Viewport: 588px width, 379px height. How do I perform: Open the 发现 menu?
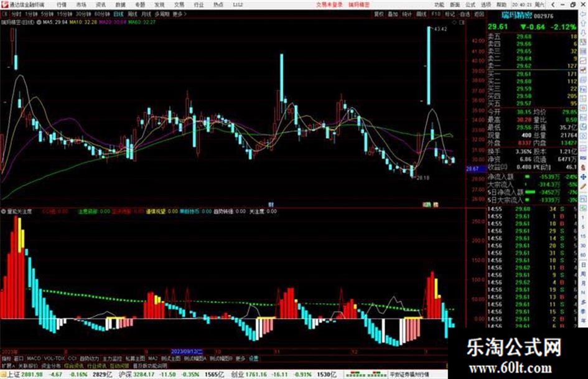pyautogui.click(x=159, y=4)
